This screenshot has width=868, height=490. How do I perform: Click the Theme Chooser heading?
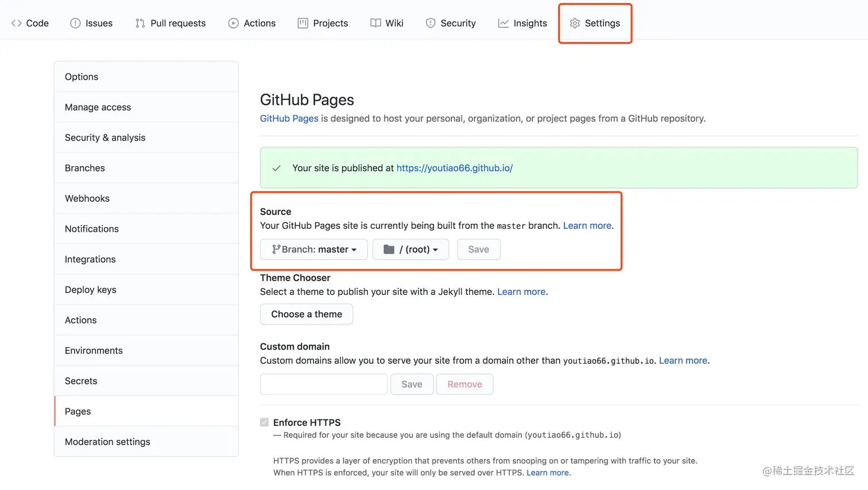point(295,278)
